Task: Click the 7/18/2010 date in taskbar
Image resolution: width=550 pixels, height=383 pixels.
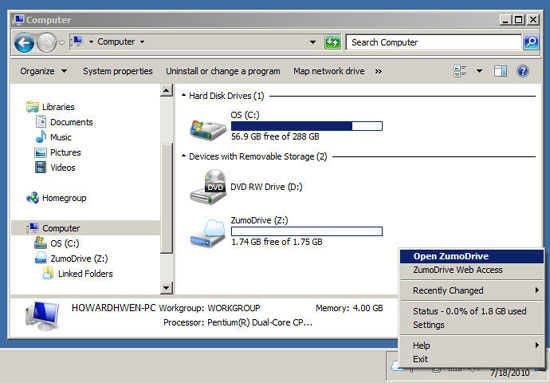Action: (x=509, y=373)
